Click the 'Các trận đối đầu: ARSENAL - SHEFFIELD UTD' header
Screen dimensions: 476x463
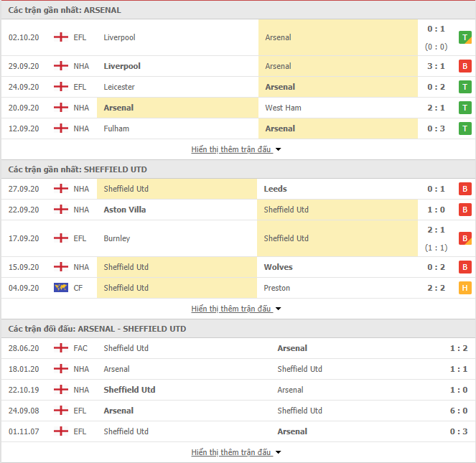(97, 329)
